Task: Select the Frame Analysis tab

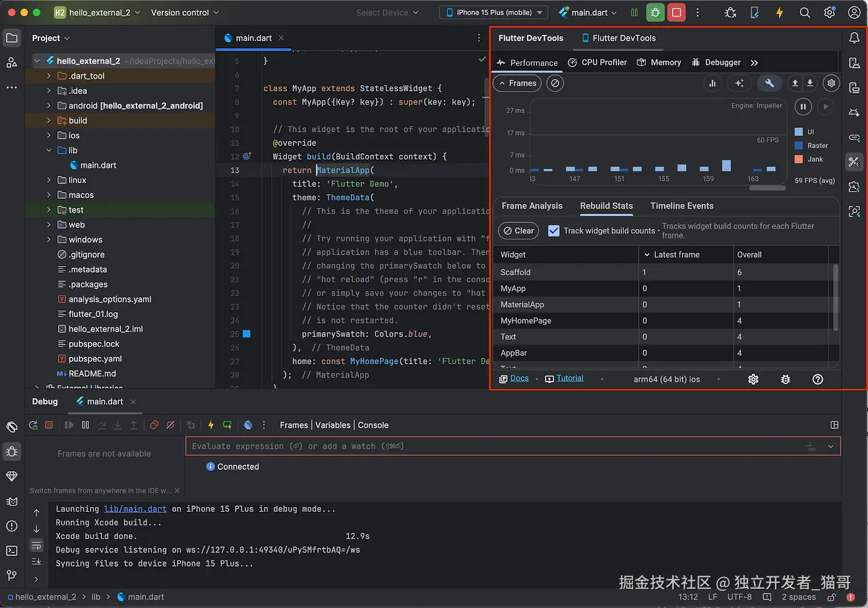Action: pyautogui.click(x=532, y=206)
